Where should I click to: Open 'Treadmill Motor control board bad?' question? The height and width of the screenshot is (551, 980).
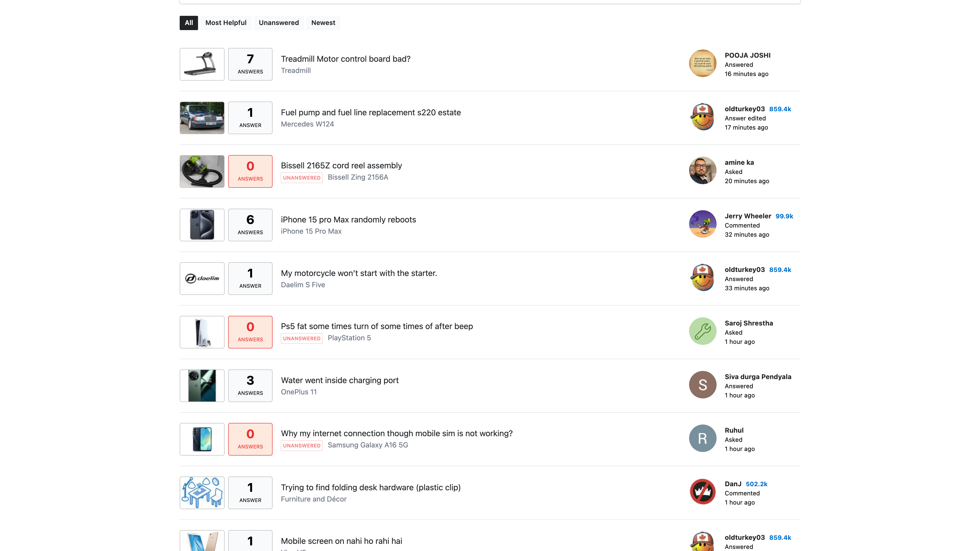point(346,59)
